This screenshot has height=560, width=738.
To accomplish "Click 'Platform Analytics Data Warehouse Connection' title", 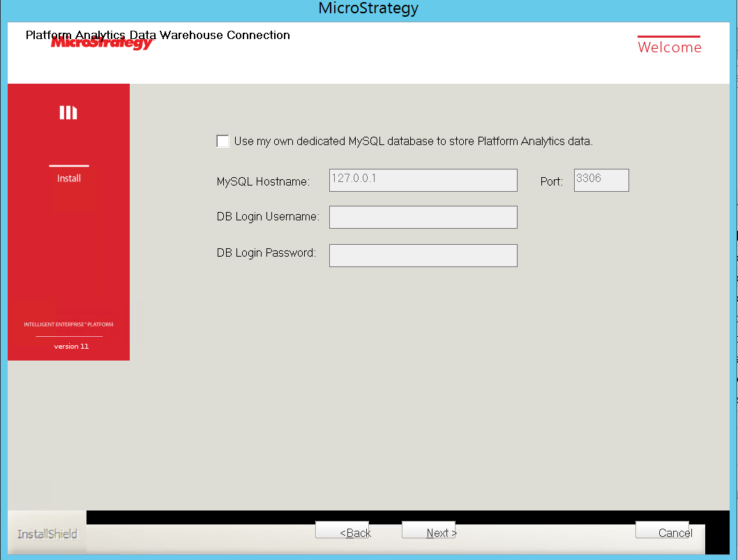I will click(158, 35).
